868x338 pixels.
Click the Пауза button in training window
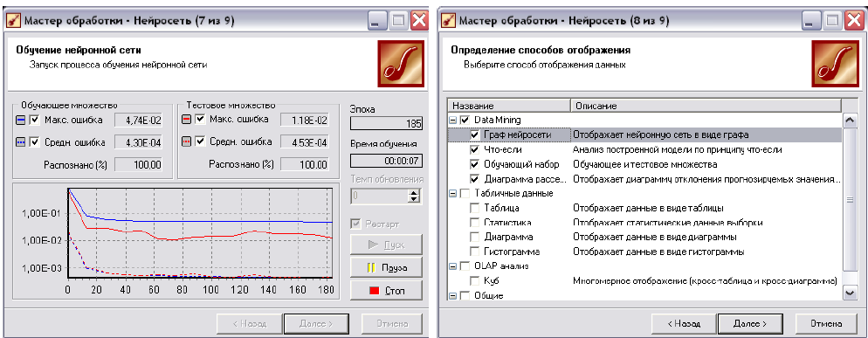pyautogui.click(x=386, y=267)
